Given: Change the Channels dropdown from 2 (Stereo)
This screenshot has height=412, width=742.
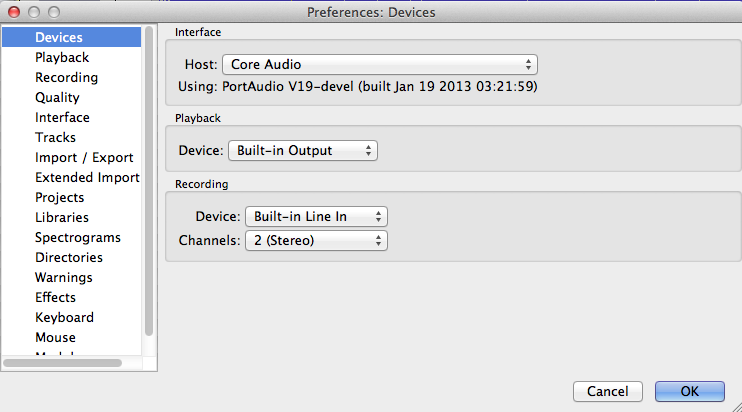Looking at the screenshot, I should (x=316, y=241).
